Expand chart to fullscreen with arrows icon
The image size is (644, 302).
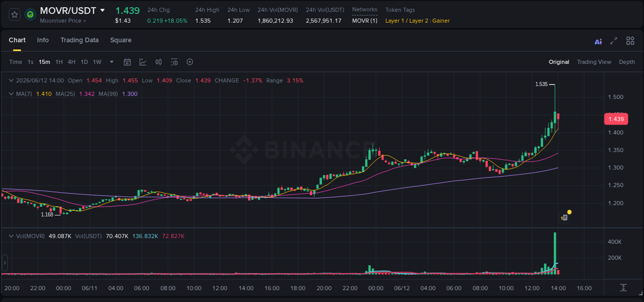[614, 41]
